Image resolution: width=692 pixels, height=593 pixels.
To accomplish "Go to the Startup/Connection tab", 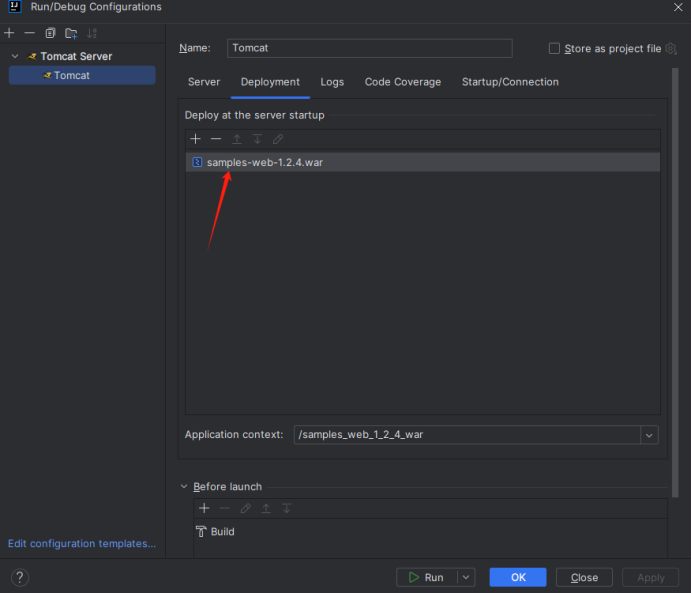I will pos(510,82).
